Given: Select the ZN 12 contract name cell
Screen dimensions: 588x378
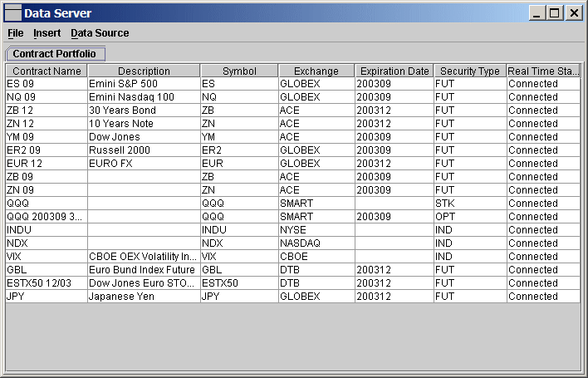Looking at the screenshot, I should click(x=47, y=124).
